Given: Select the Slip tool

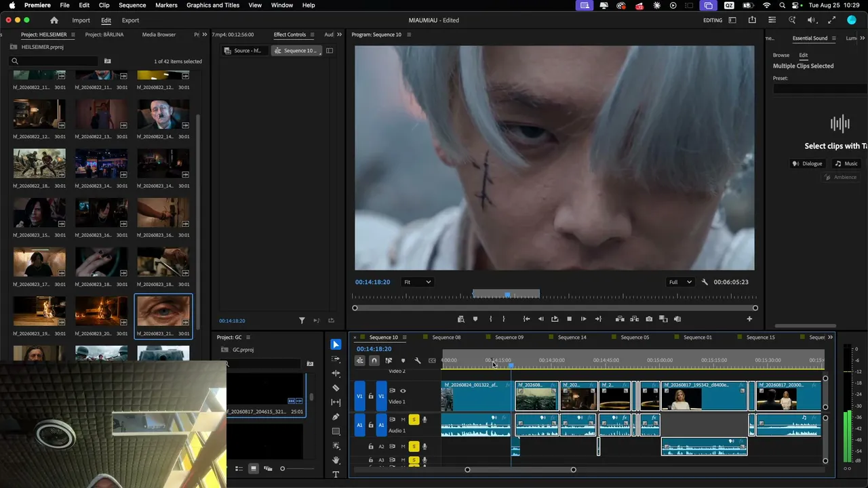Looking at the screenshot, I should click(x=336, y=403).
